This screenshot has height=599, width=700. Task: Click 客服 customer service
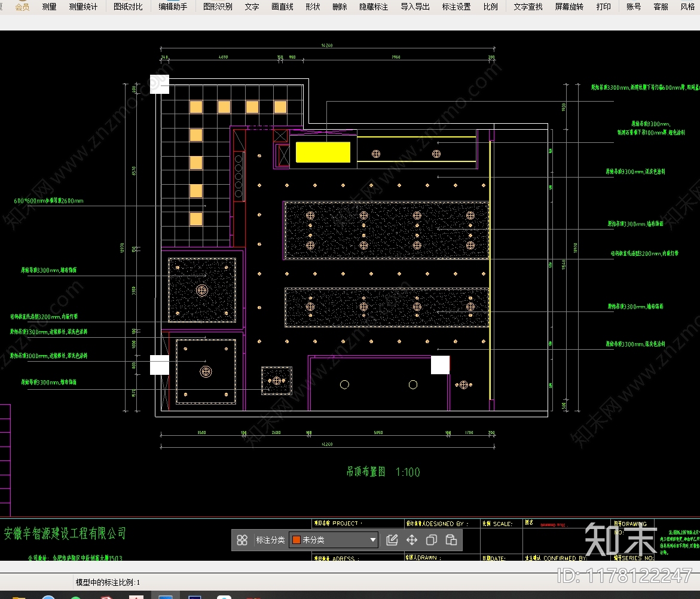(661, 7)
